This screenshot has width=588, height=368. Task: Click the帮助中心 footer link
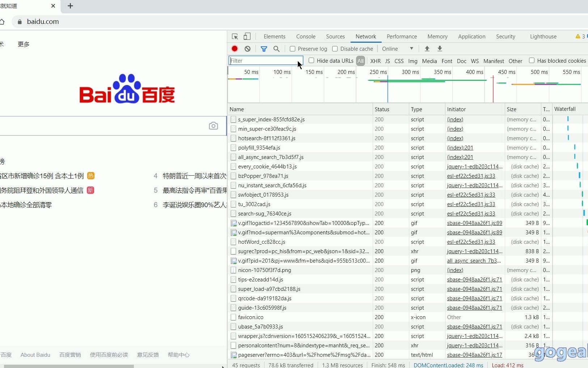(178, 355)
